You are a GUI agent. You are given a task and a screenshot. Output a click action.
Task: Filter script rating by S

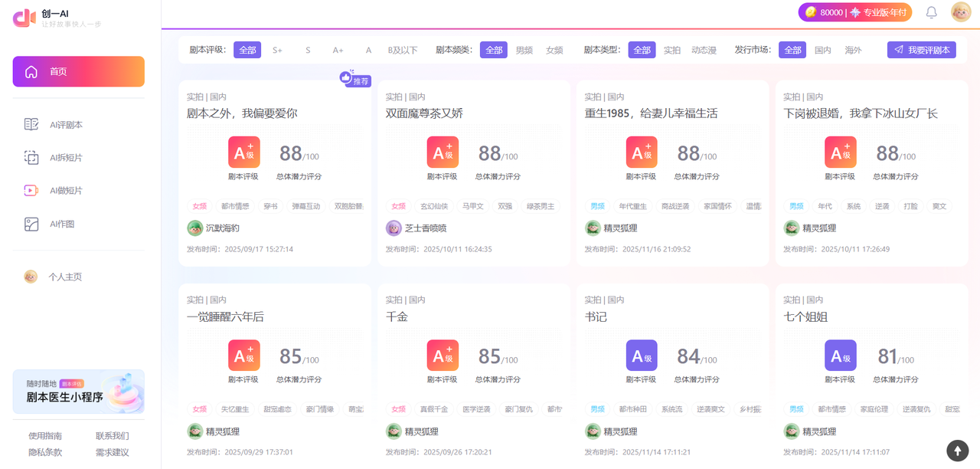308,50
